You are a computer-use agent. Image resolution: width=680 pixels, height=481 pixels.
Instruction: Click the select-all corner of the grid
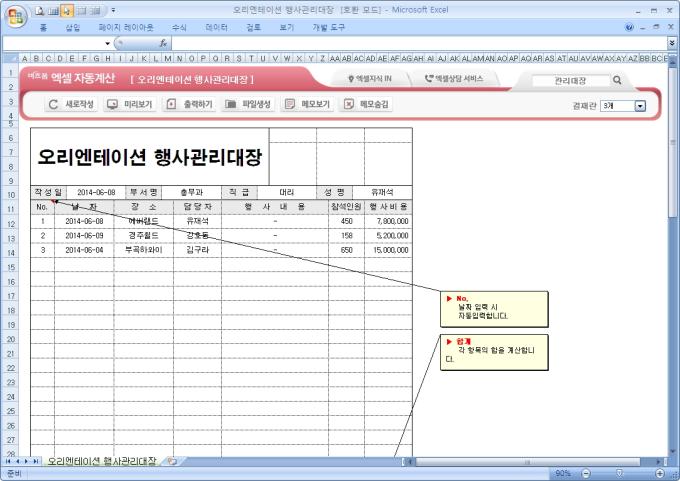10,58
